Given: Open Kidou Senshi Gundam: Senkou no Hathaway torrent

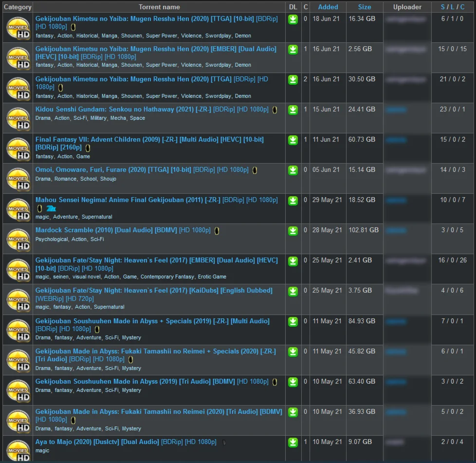Looking at the screenshot, I should pyautogui.click(x=152, y=109).
